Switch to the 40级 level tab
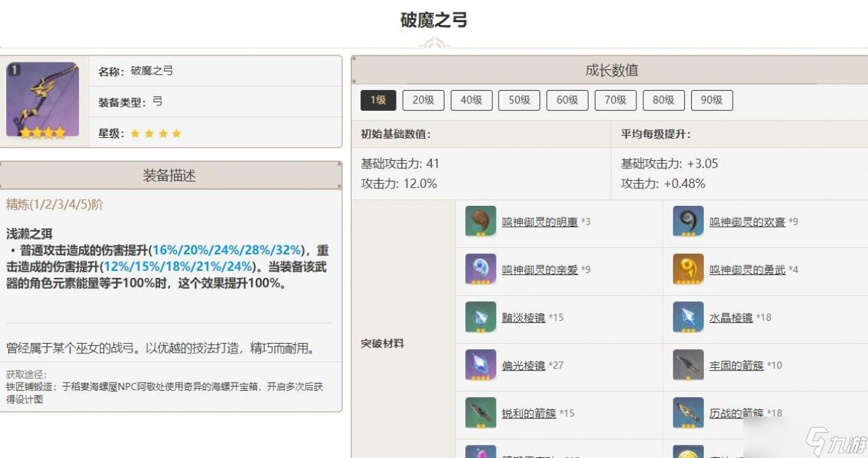The height and width of the screenshot is (458, 868). tap(471, 100)
